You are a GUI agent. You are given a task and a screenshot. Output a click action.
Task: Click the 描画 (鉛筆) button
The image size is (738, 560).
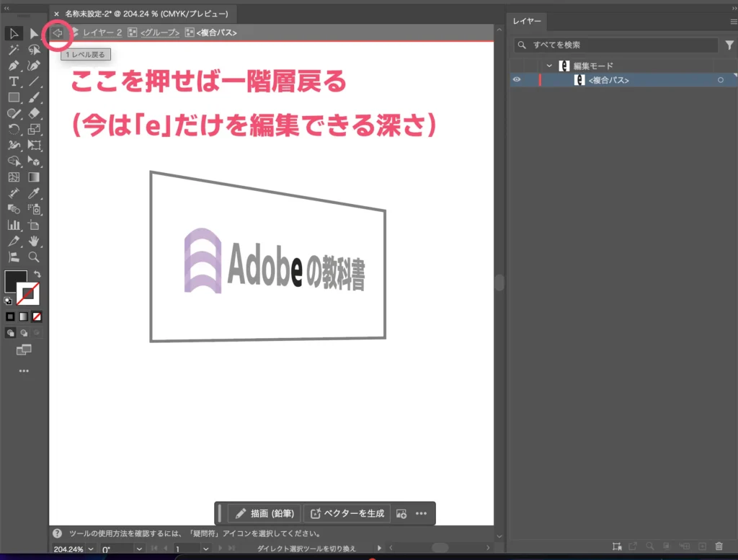pos(264,513)
